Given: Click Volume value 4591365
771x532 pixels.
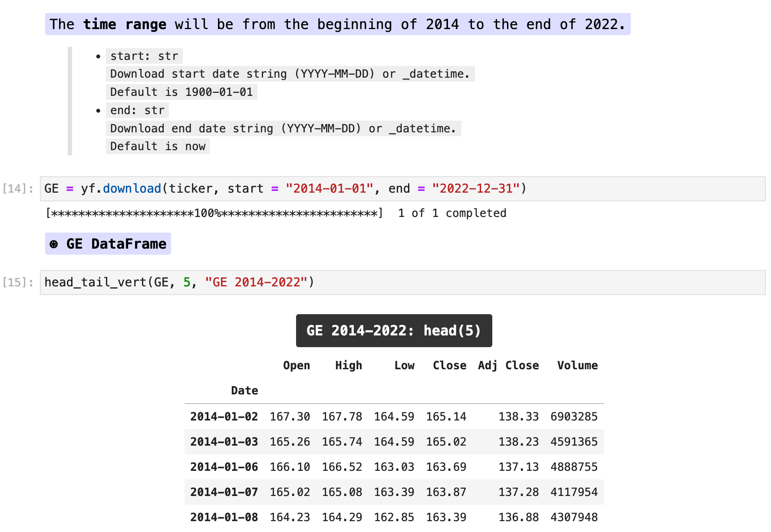Looking at the screenshot, I should coord(574,442).
